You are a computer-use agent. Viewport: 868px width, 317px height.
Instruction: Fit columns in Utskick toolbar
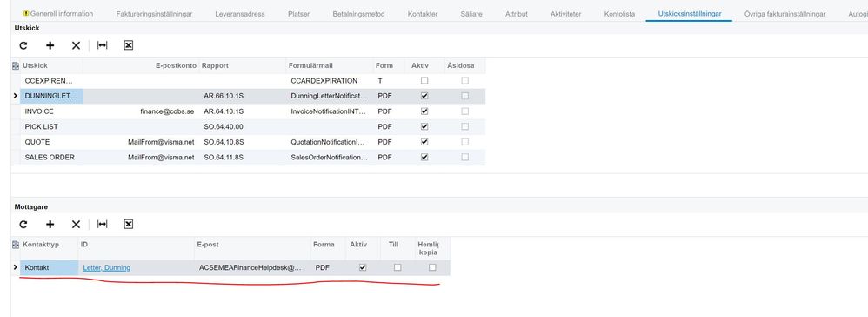pos(103,45)
